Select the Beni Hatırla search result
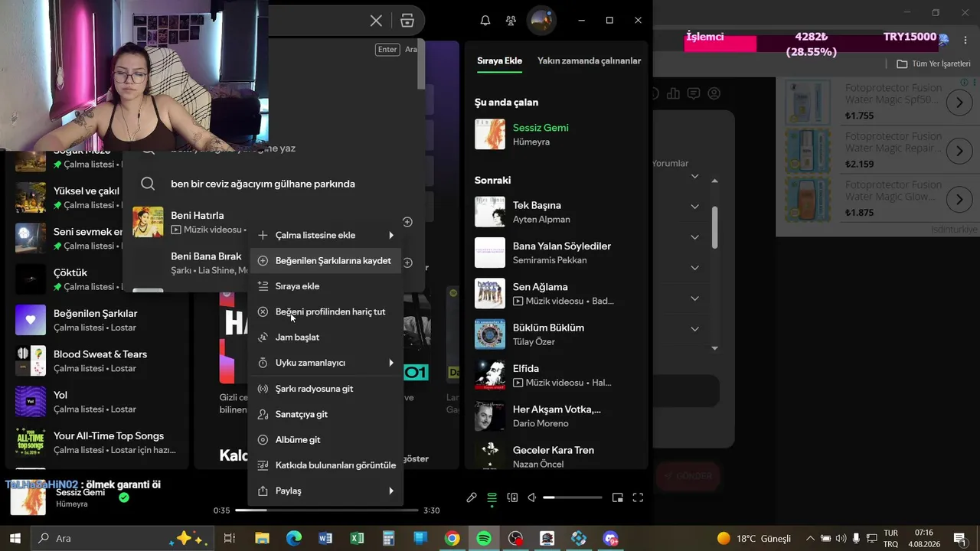This screenshot has width=980, height=551. click(273, 222)
